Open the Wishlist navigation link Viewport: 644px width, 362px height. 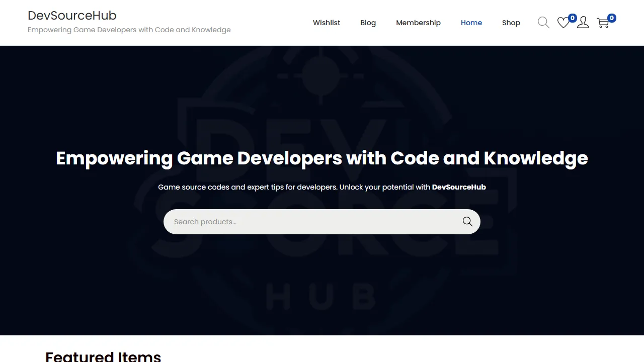tap(327, 23)
